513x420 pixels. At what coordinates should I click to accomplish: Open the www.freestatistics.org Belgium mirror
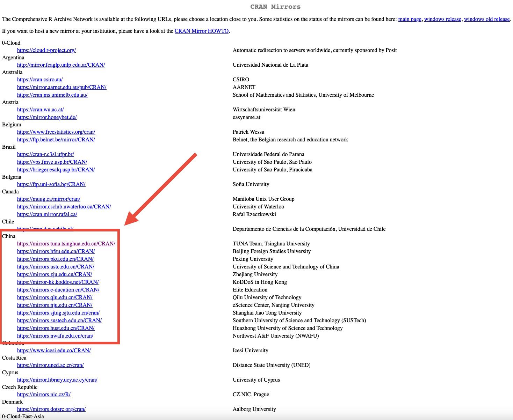(56, 132)
